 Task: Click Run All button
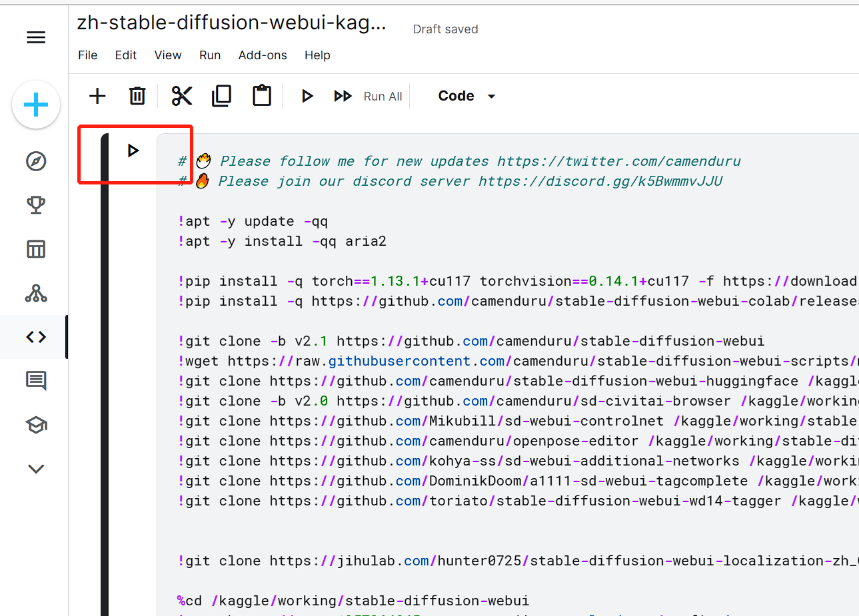click(369, 96)
